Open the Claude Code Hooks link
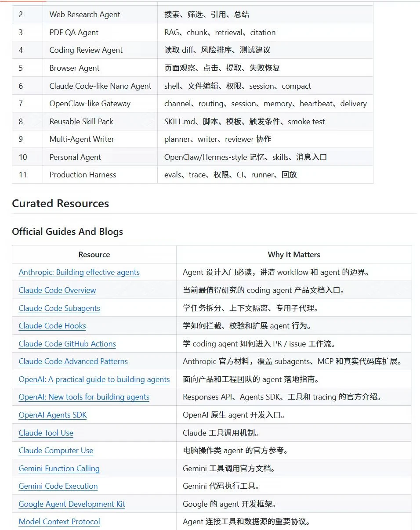This screenshot has width=420, height=530. click(52, 326)
